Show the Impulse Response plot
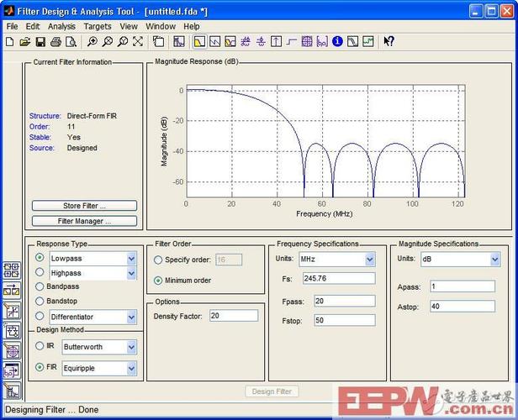518x420 pixels. 276,41
